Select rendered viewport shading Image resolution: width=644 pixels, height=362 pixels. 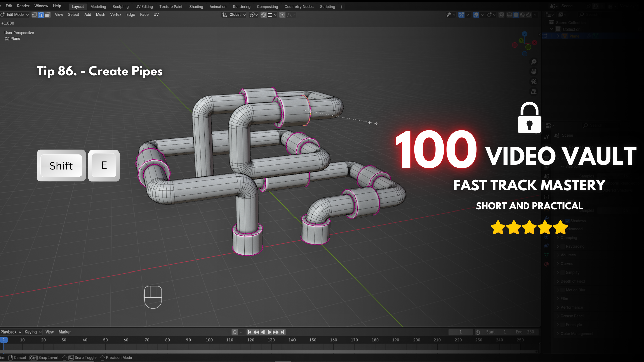coord(529,15)
